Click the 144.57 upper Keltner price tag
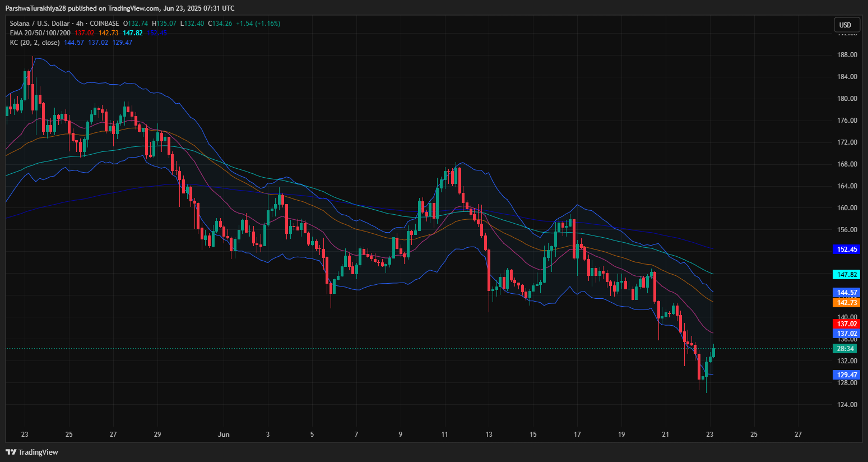The image size is (868, 462). click(x=847, y=293)
